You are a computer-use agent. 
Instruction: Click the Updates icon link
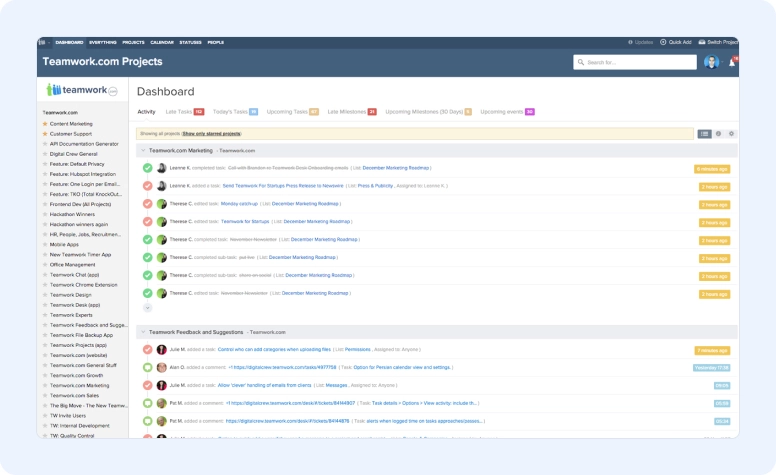(x=630, y=43)
